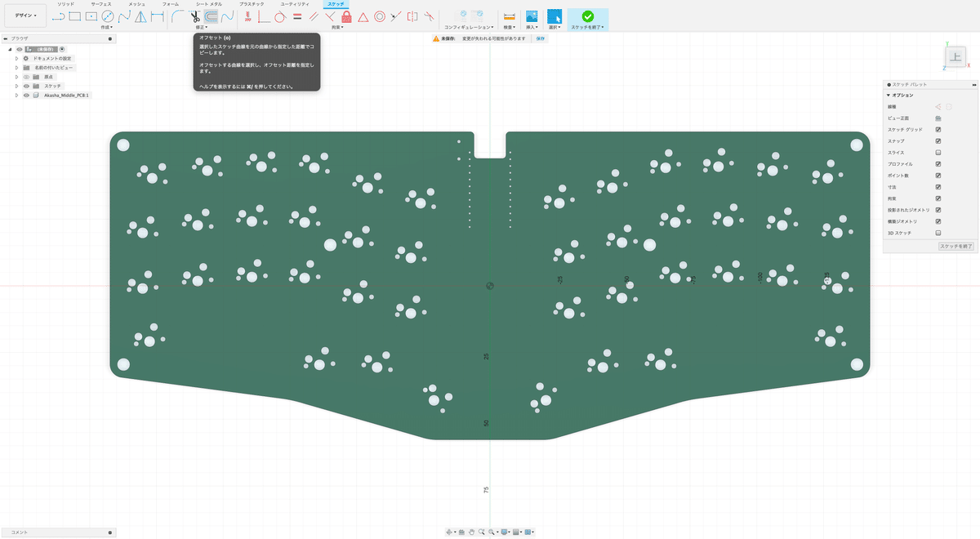Image resolution: width=980 pixels, height=539 pixels.
Task: Expand the スケッチ folder in browser
Action: [16, 86]
